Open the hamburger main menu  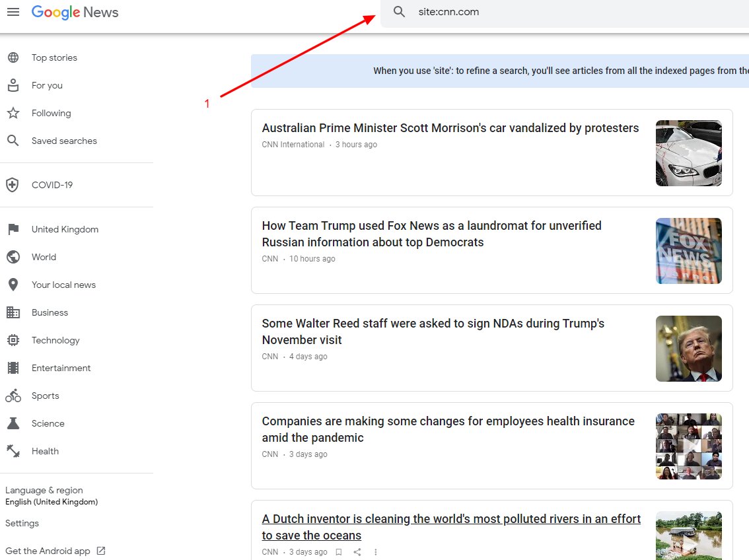coord(13,12)
